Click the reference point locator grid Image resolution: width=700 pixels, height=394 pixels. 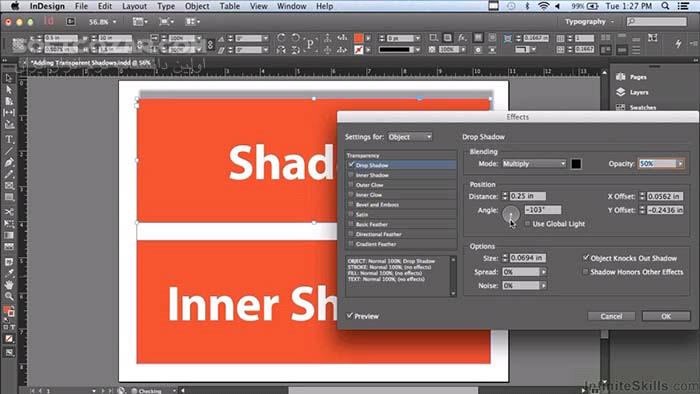coord(18,44)
